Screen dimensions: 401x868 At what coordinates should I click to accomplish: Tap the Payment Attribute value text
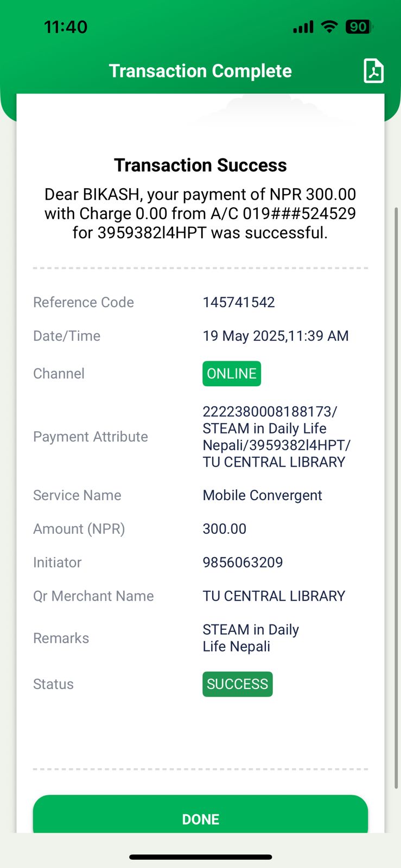tap(276, 437)
